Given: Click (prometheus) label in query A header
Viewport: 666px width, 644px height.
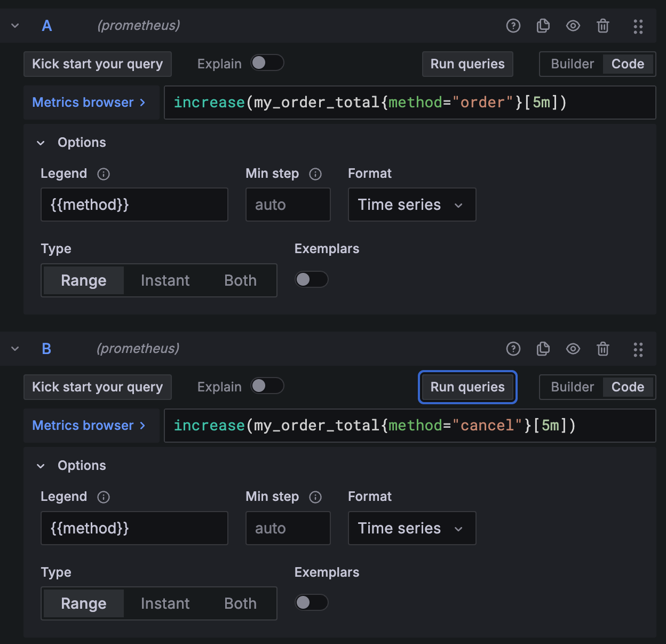Looking at the screenshot, I should [x=139, y=26].
